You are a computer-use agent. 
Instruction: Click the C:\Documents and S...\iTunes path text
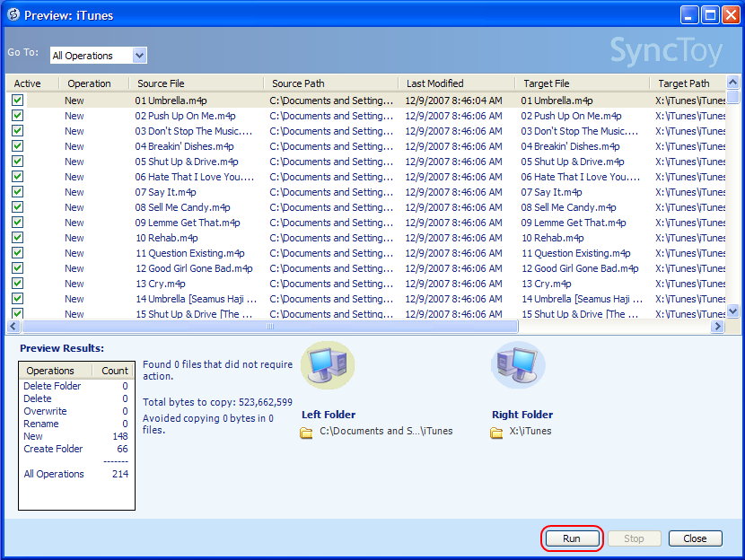(386, 431)
